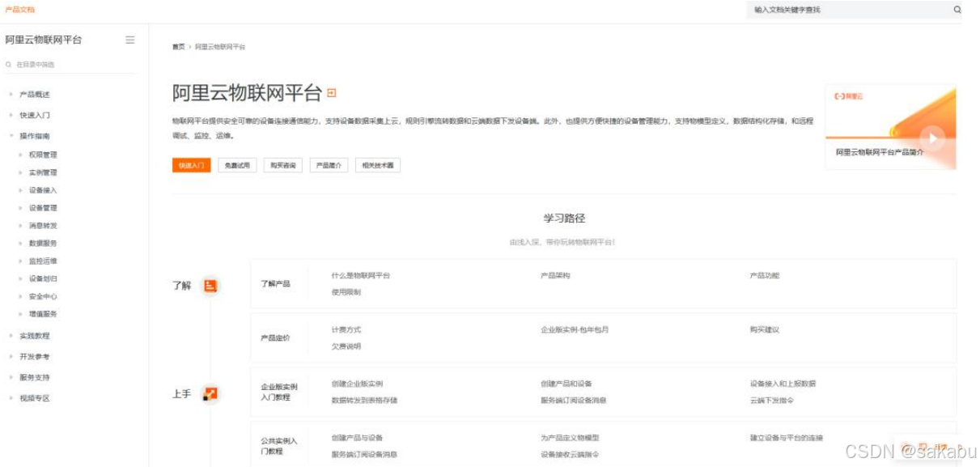Open the 创建企业版实例 link
The width and height of the screenshot is (980, 467).
point(358,384)
